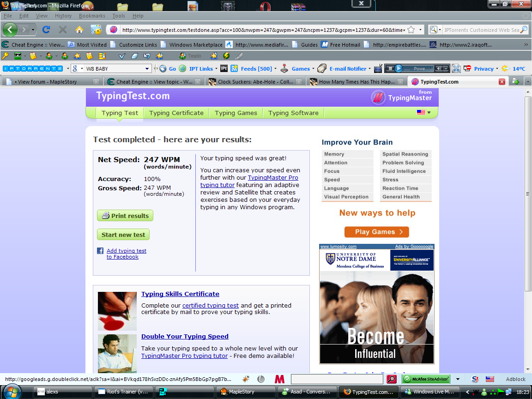Expand the Feeds [500] dropdown
Viewport: 532px width, 399px height.
point(275,68)
